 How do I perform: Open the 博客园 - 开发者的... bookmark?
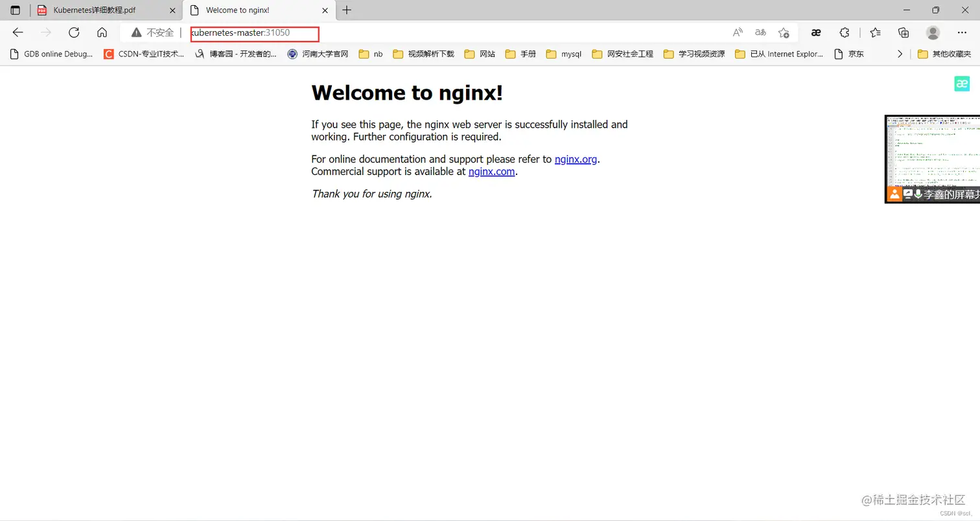tap(237, 54)
